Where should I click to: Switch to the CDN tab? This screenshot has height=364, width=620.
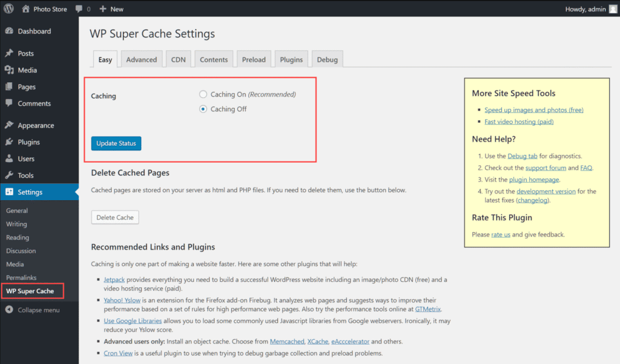coord(178,59)
